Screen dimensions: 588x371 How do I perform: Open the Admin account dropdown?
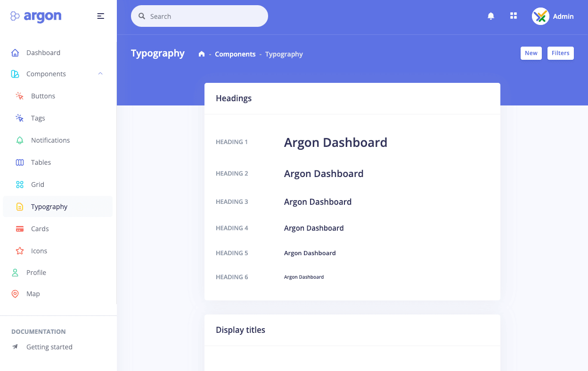[x=553, y=16]
